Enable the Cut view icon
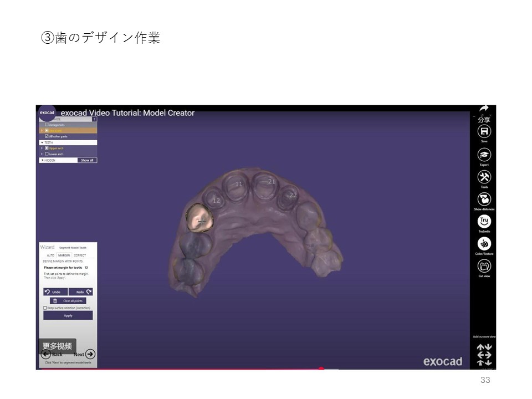This screenshot has height=399, width=532. coord(484,266)
